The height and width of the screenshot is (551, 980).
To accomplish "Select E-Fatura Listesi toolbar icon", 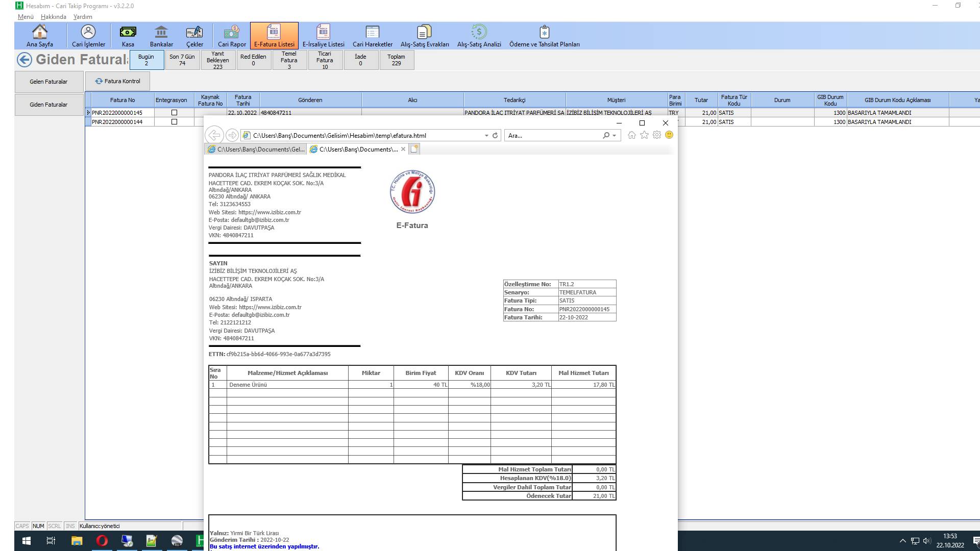I will [x=274, y=36].
